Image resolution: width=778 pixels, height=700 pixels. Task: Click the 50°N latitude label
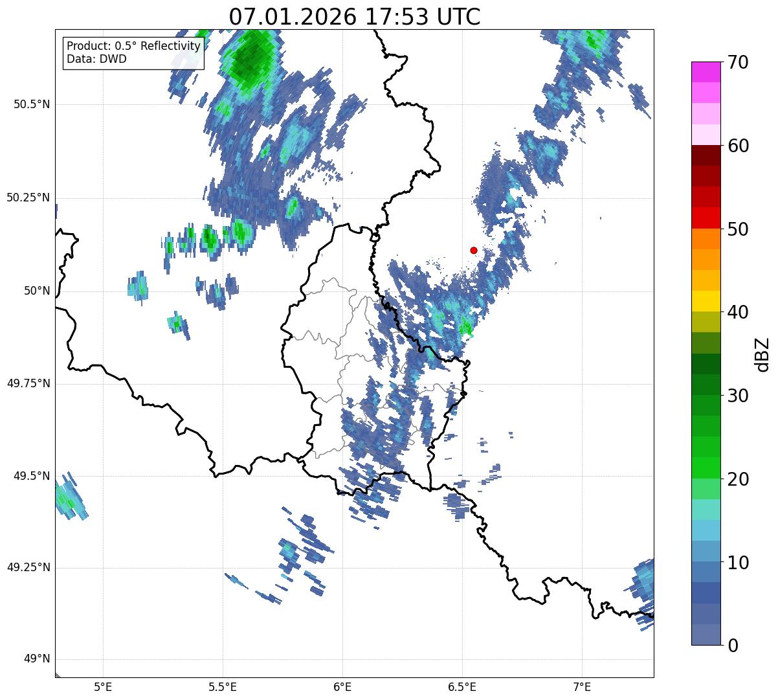pos(37,291)
